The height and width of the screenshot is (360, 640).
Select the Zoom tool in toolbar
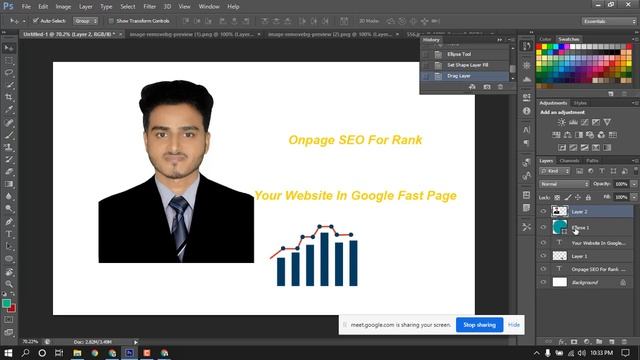coord(9,284)
